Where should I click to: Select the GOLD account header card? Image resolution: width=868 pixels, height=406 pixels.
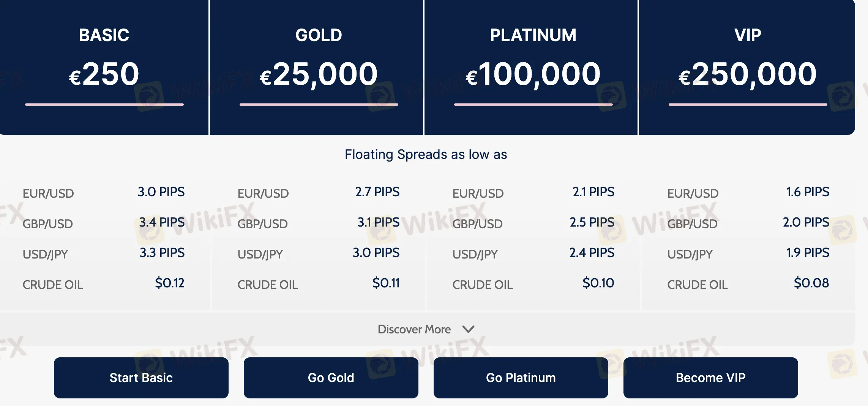(316, 67)
